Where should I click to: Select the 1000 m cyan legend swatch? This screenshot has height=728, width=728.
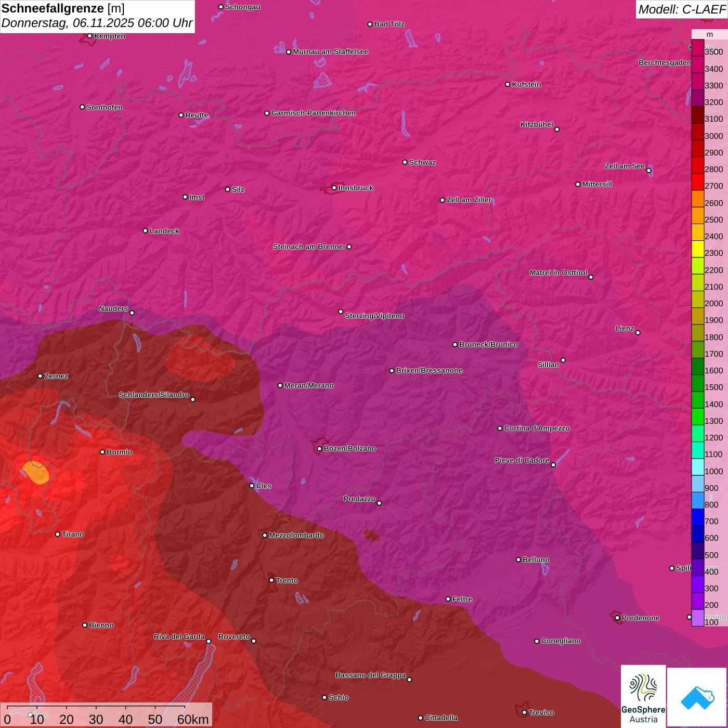pyautogui.click(x=697, y=467)
